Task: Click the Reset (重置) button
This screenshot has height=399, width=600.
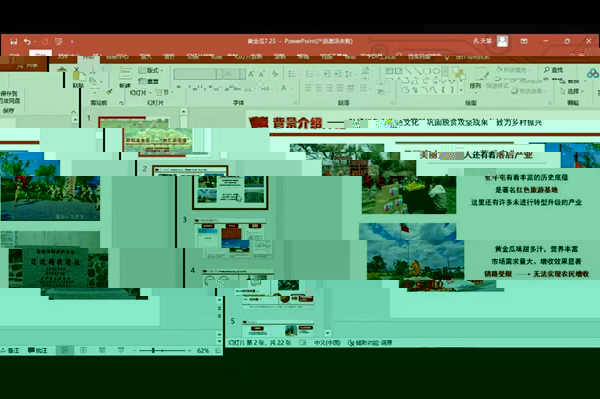Action: 149,81
